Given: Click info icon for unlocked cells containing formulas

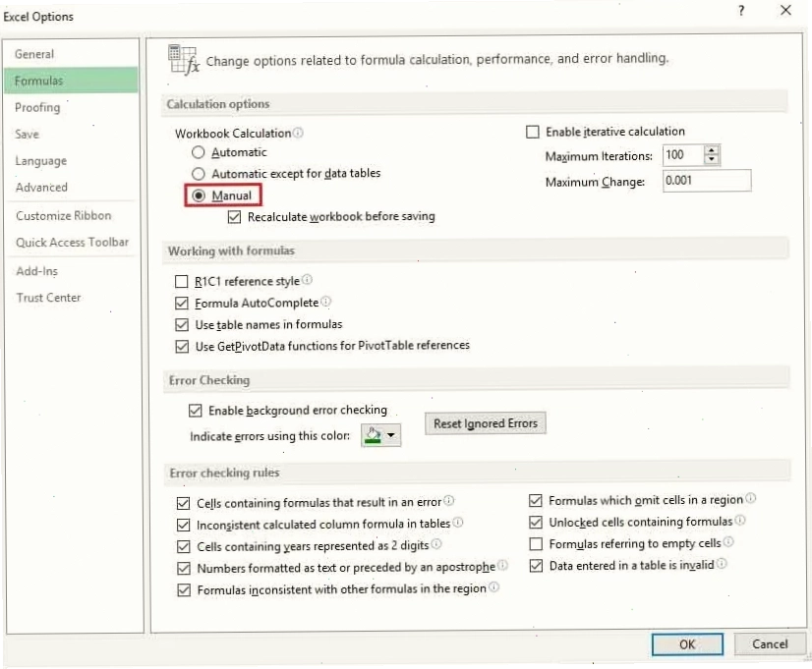Looking at the screenshot, I should [x=740, y=521].
